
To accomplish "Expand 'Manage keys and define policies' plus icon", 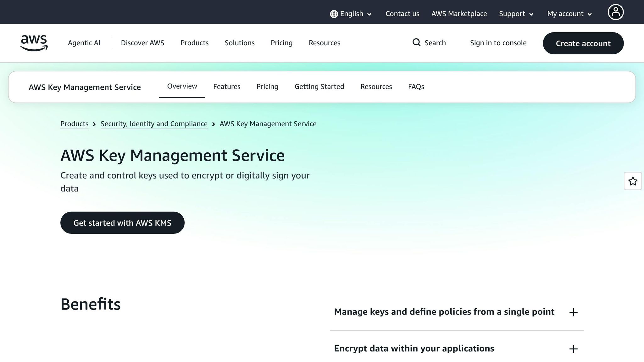I will point(573,312).
